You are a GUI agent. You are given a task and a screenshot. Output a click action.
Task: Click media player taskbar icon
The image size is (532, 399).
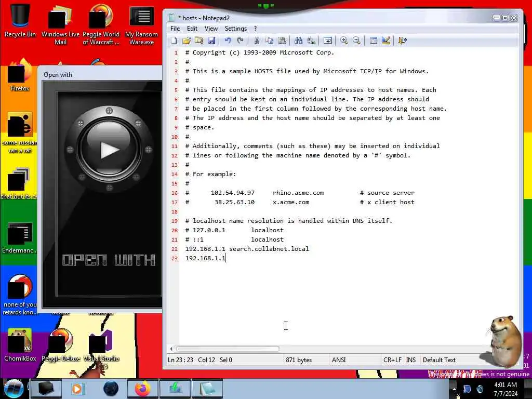78,389
